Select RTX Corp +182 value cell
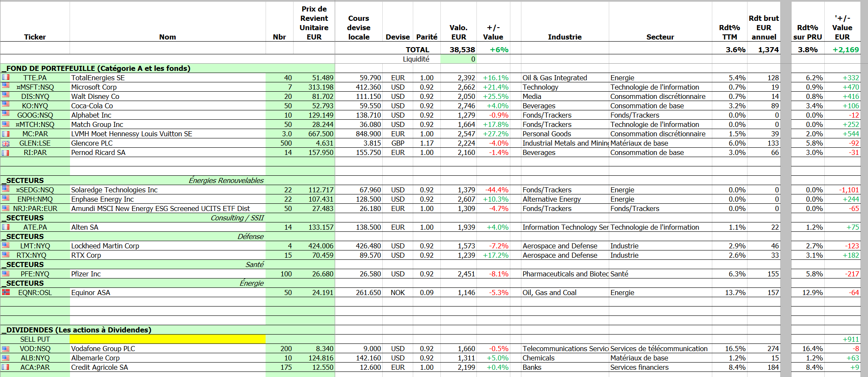The width and height of the screenshot is (868, 377). click(x=843, y=255)
